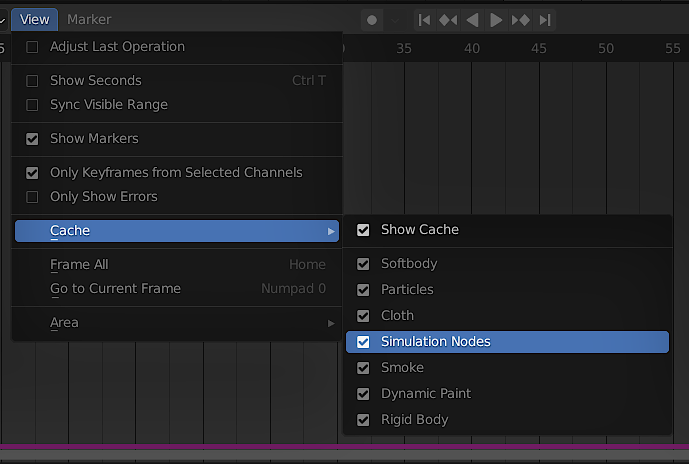Click frame 50 on the timeline ruler
Screen dimensions: 689x464
[606, 48]
